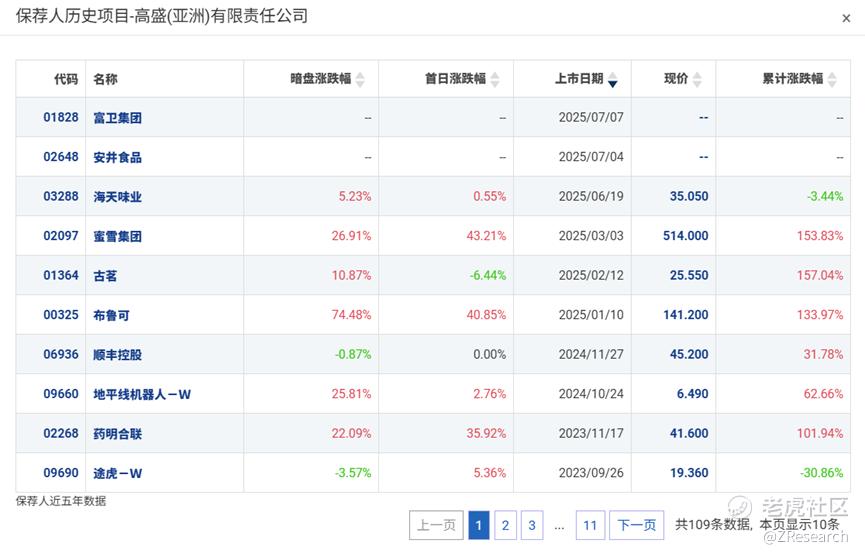Jump to last page 11
Image resolution: width=865 pixels, height=557 pixels.
point(590,525)
